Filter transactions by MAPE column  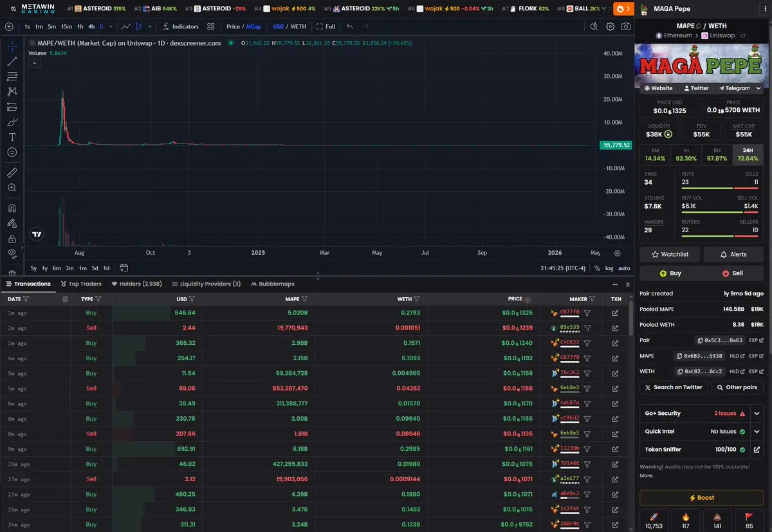pos(304,299)
